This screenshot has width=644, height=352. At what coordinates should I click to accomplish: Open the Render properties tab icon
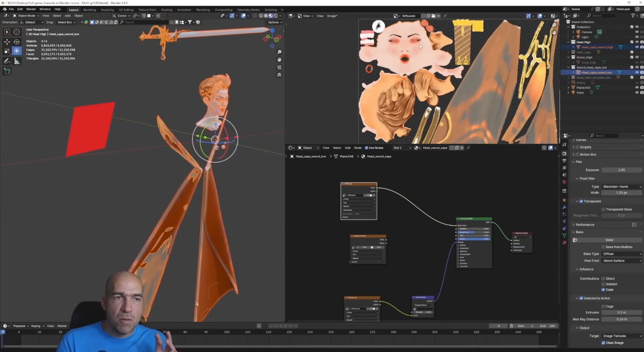coord(565,154)
